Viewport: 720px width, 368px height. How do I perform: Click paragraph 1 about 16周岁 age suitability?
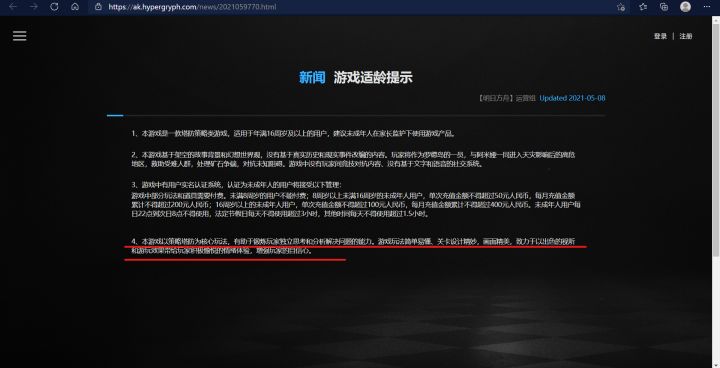click(x=293, y=134)
